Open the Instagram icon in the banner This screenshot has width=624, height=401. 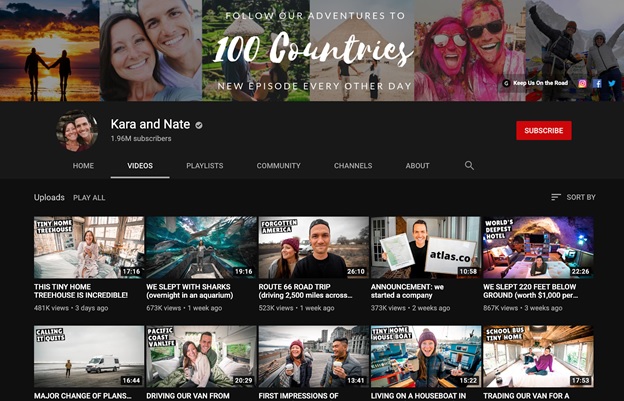coord(582,83)
